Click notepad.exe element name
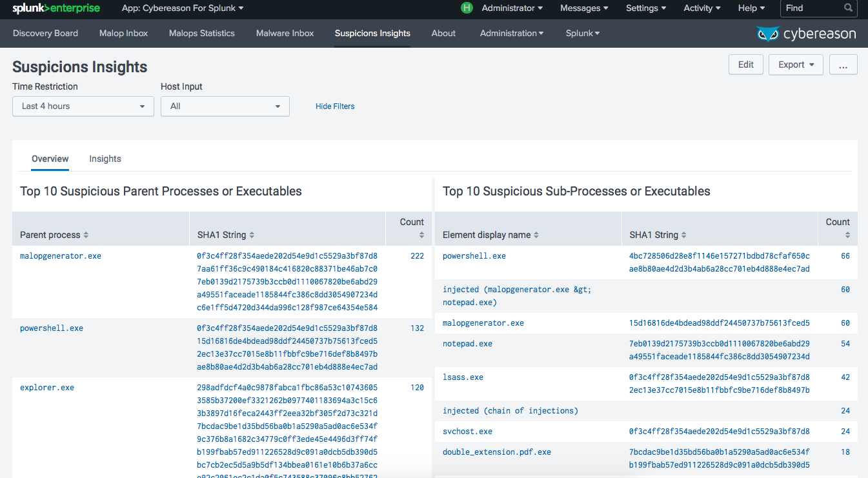 467,344
